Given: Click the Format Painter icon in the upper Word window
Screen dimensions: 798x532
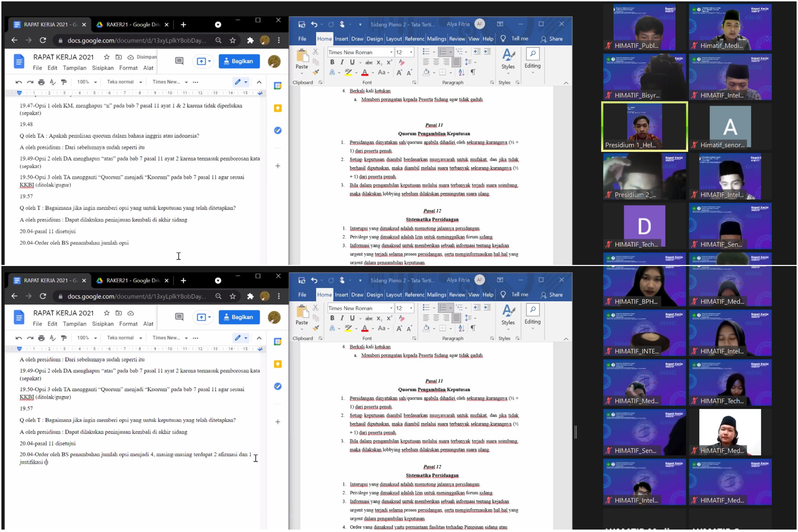Looking at the screenshot, I should point(316,73).
